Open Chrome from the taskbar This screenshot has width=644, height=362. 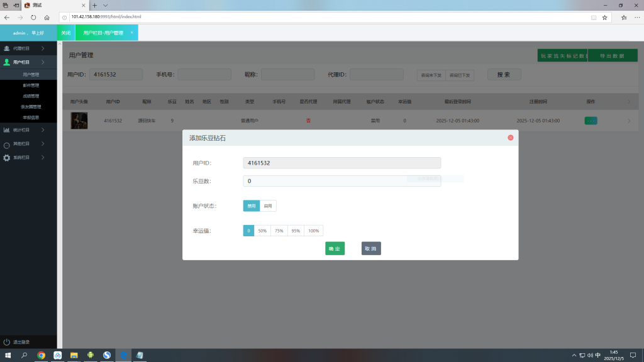pyautogui.click(x=42, y=355)
